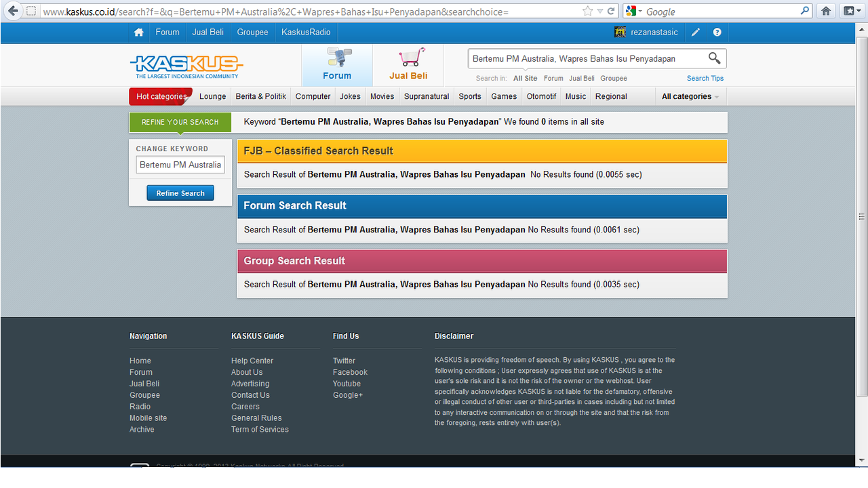The width and height of the screenshot is (868, 488).
Task: Expand the All categories dropdown
Action: [690, 96]
